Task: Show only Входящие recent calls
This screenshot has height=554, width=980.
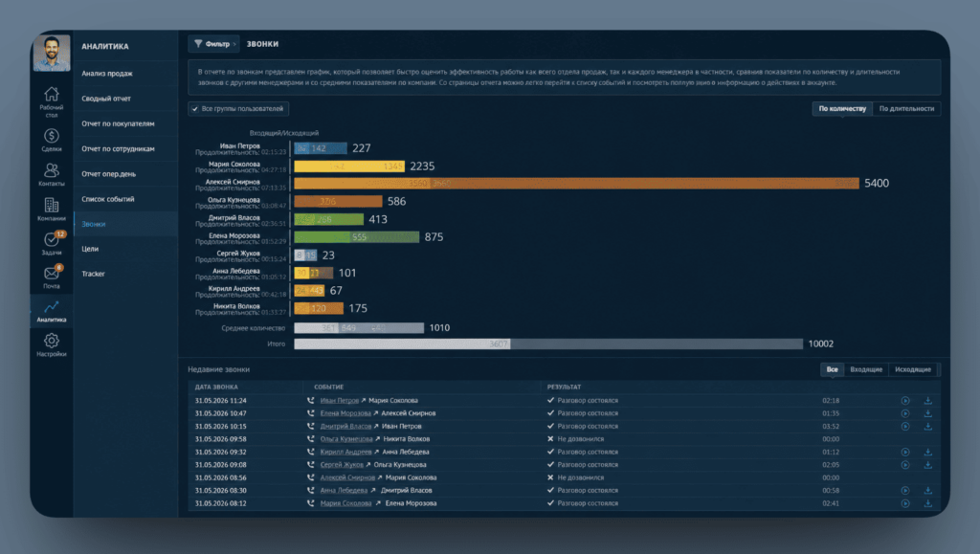Action: pyautogui.click(x=865, y=369)
